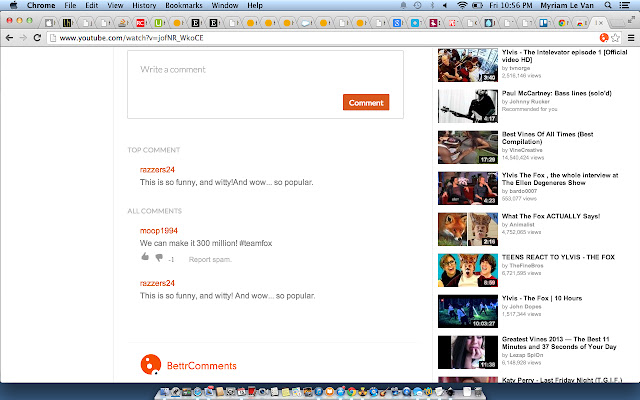Click the What The Fox ACTUALLY Says thumbnail

tap(468, 229)
